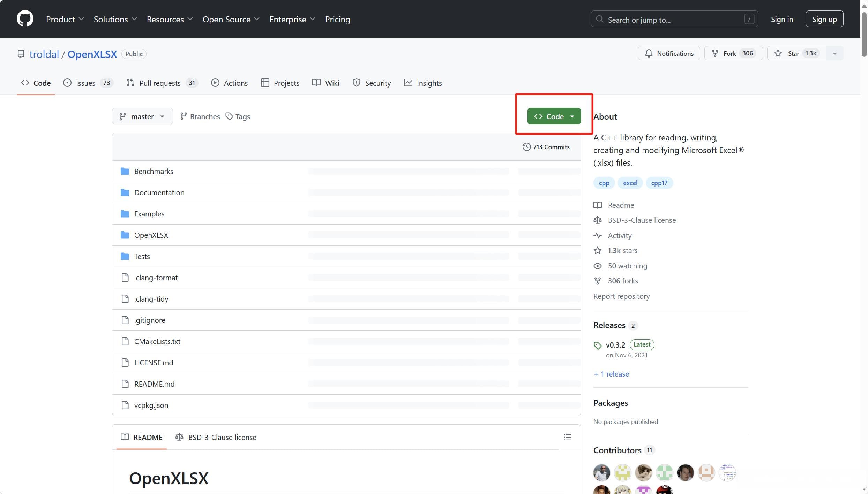Click the fork icon in Fork button

[715, 53]
